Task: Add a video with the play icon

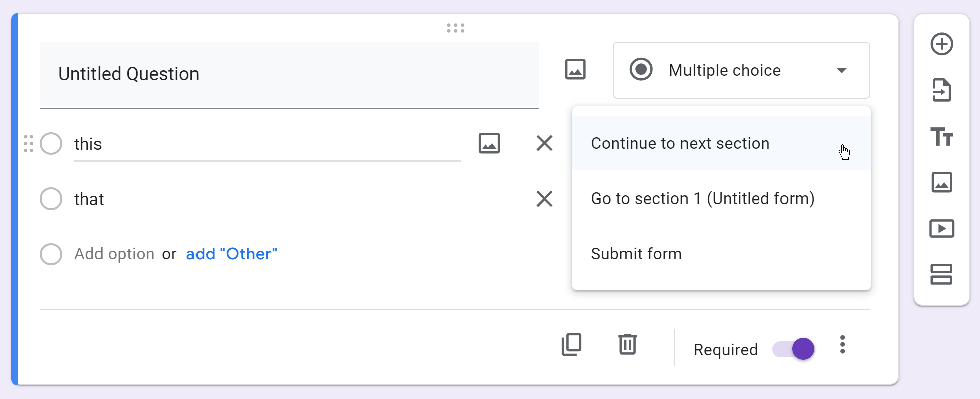Action: tap(942, 229)
